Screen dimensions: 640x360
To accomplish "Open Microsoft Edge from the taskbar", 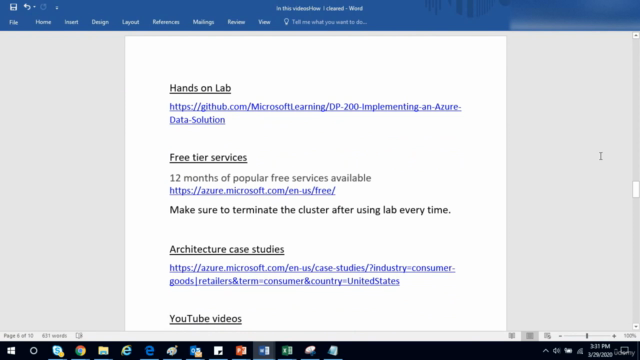I will [149, 351].
